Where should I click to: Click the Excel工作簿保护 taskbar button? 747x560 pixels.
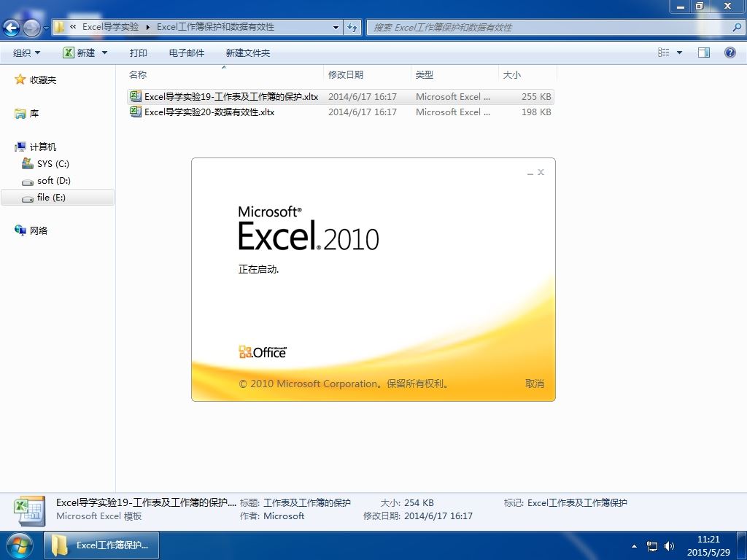(101, 545)
